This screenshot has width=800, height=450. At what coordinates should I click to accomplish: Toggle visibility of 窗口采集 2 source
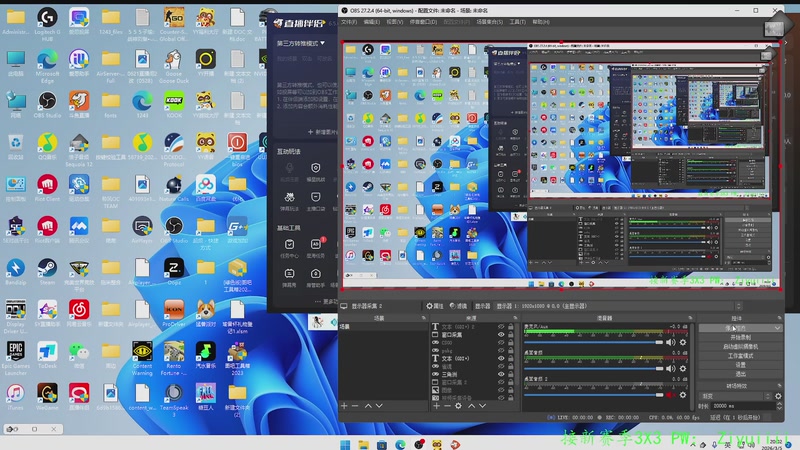pos(501,382)
